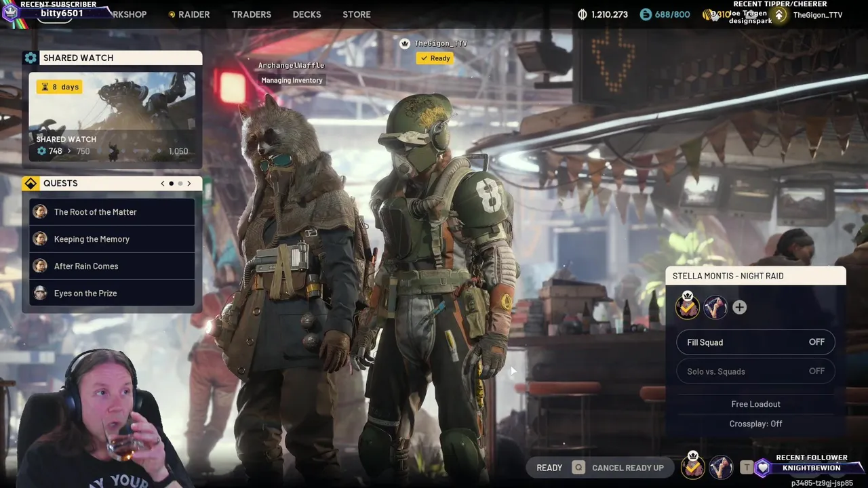Click the blue token icon near 688/800

point(646,14)
